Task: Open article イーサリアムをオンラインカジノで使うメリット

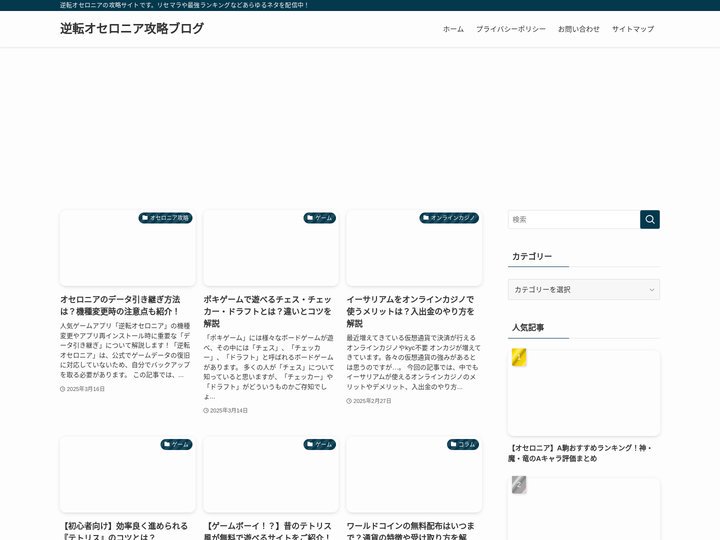Action: click(x=411, y=311)
